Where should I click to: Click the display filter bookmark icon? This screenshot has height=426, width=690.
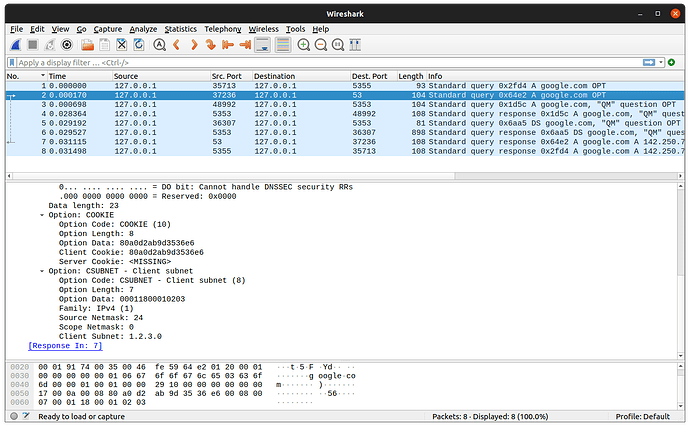pos(12,62)
